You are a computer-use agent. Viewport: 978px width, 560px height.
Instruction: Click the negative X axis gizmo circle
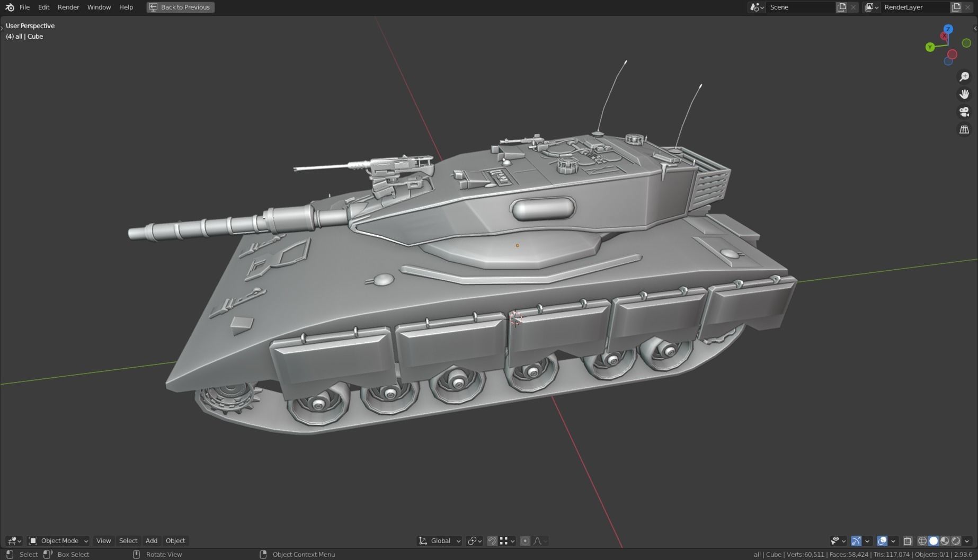click(952, 55)
